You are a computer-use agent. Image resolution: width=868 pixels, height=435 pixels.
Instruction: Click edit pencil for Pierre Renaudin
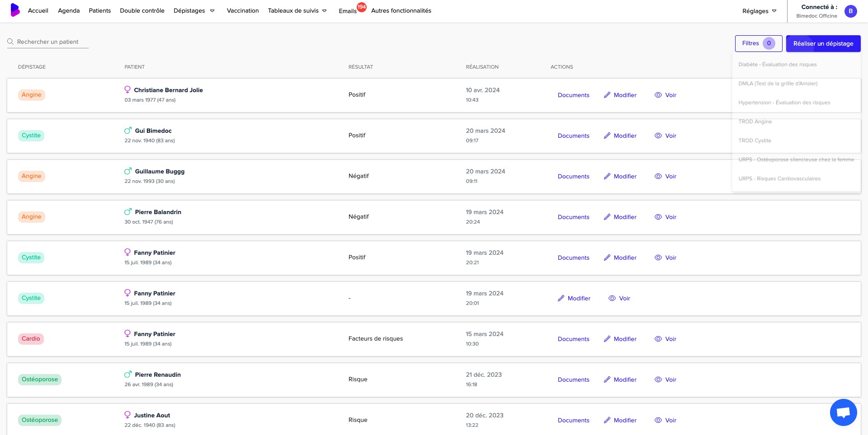tap(607, 379)
